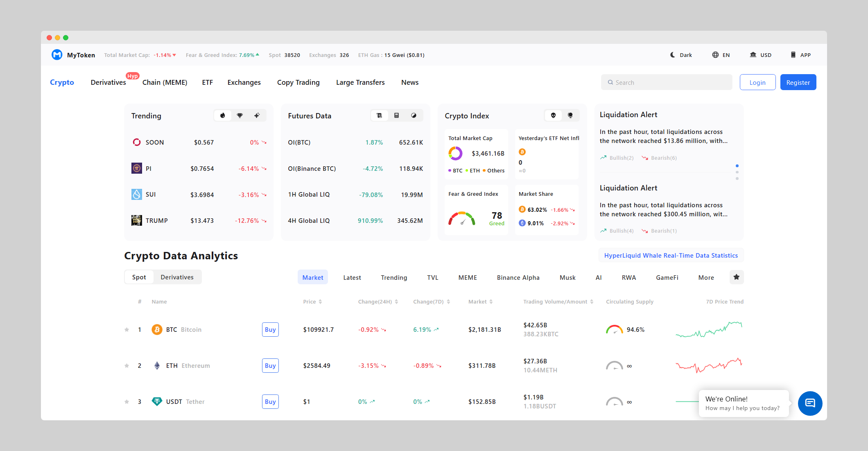Viewport: 868px width, 451px height.
Task: Click the trophy icon in Trending panel
Action: [240, 116]
